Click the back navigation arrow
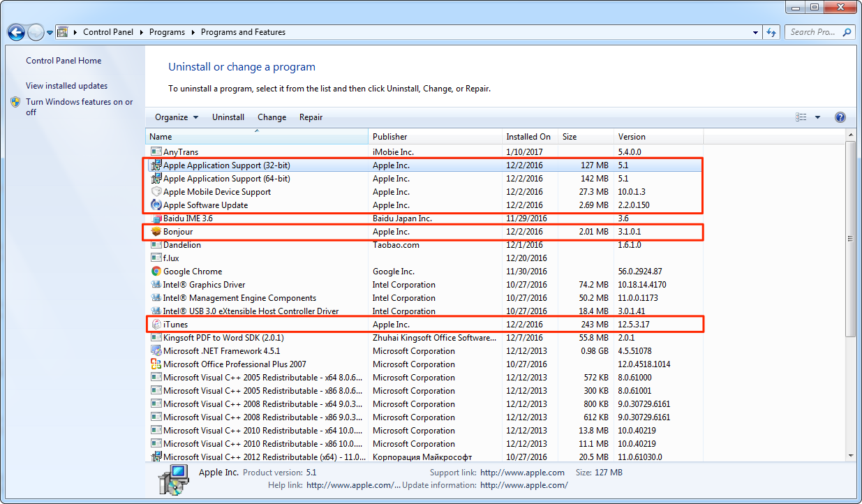Viewport: 862px width, 504px height. pyautogui.click(x=16, y=32)
